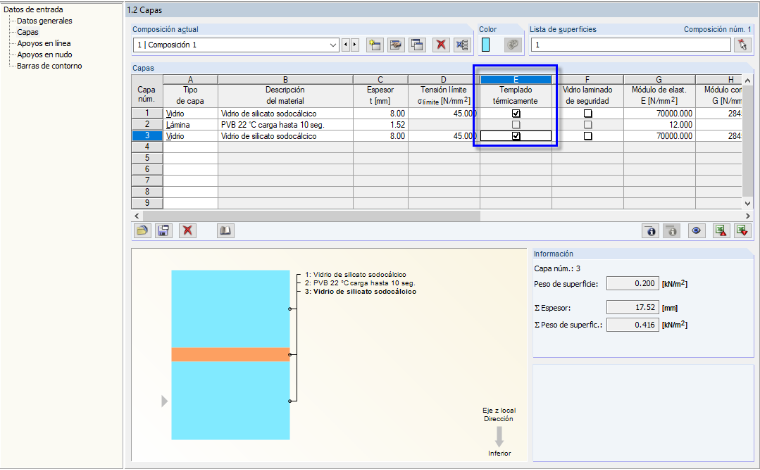Open the material library book icon
760x470 pixels.
pos(225,231)
